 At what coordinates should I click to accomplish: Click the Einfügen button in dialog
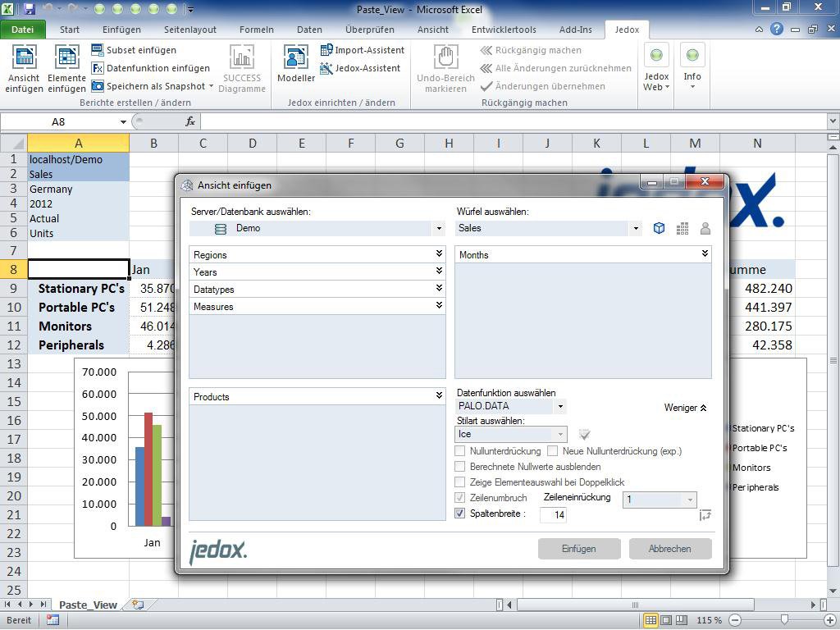(x=579, y=549)
